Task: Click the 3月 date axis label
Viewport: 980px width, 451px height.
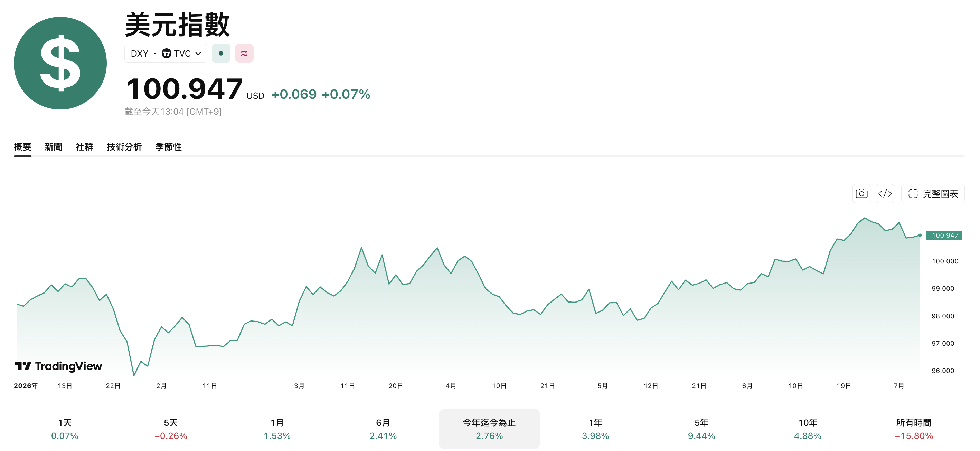Action: (x=299, y=386)
